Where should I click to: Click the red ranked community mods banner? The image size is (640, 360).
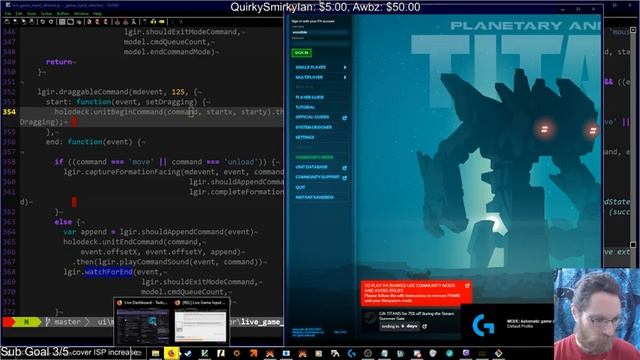click(416, 293)
